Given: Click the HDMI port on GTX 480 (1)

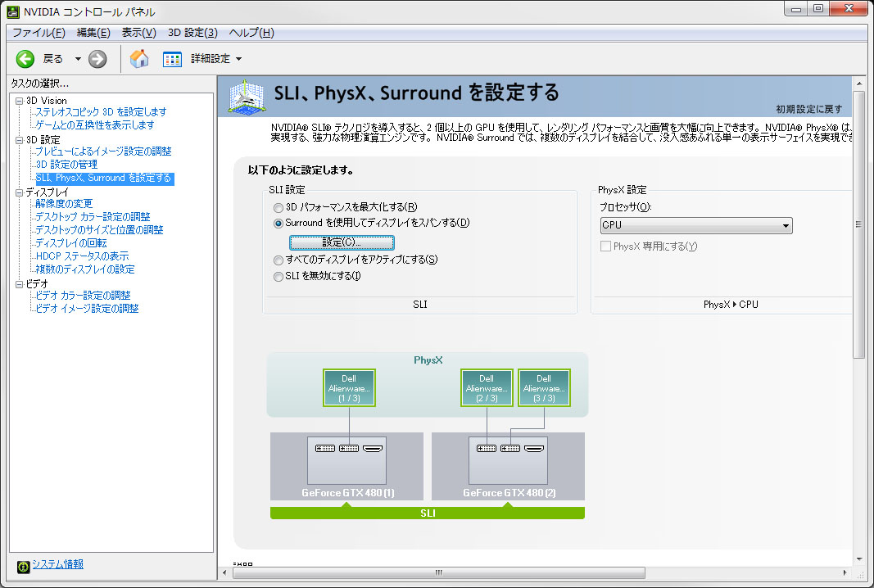Looking at the screenshot, I should click(373, 448).
